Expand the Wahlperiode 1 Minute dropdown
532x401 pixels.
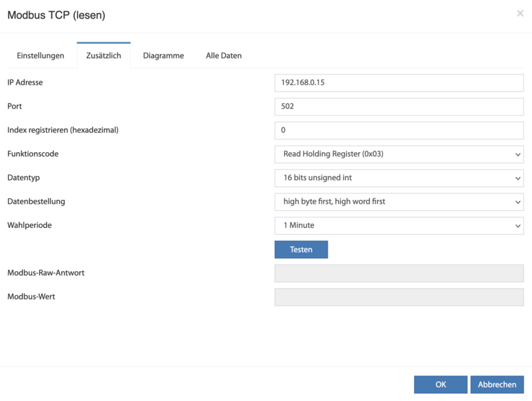[399, 225]
